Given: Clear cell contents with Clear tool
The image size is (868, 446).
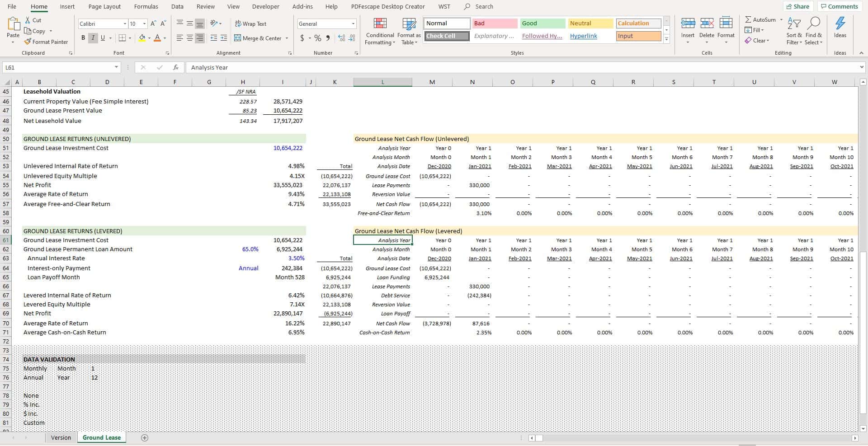Looking at the screenshot, I should pyautogui.click(x=759, y=40).
